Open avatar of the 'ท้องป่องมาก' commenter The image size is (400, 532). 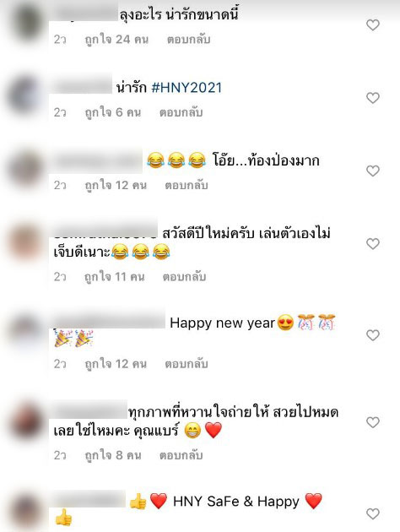(25, 168)
